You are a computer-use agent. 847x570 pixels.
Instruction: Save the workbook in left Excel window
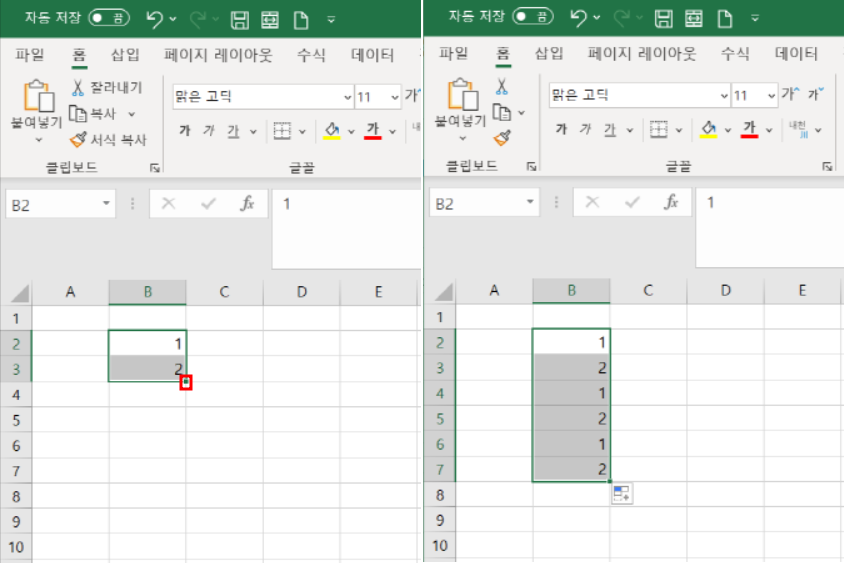coord(239,20)
